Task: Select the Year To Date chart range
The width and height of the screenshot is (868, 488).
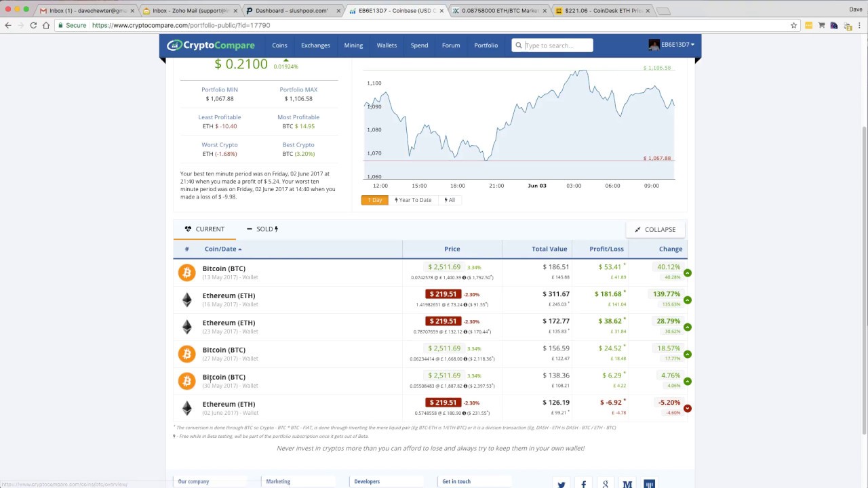Action: click(413, 200)
